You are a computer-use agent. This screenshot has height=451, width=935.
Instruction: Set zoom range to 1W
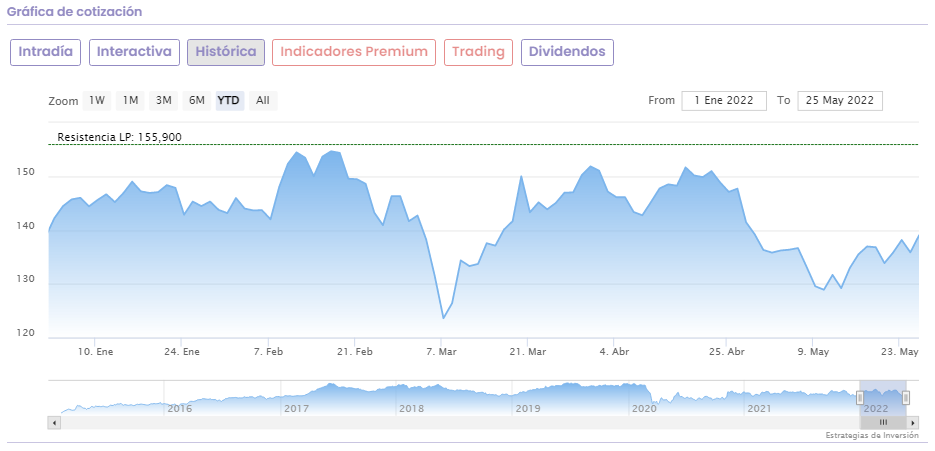pos(96,100)
